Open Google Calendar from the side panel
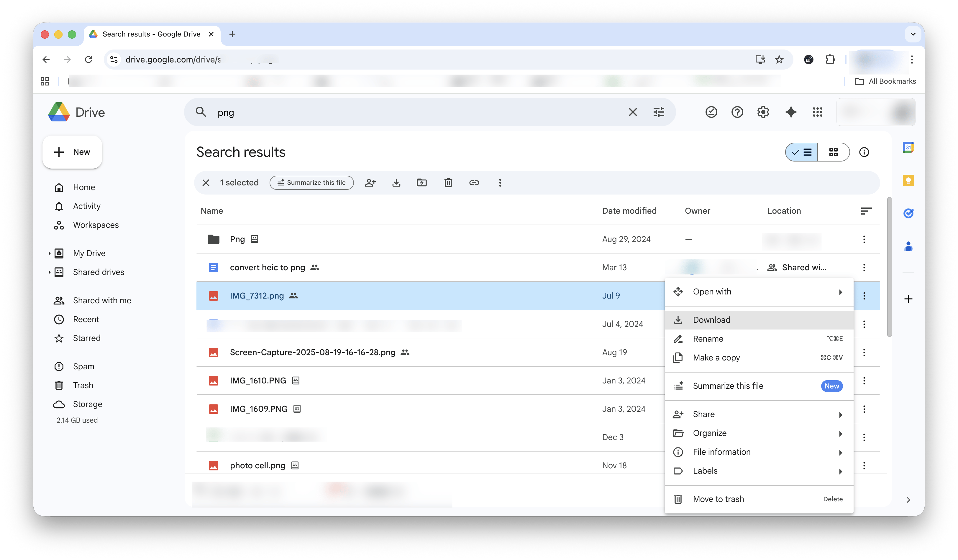The height and width of the screenshot is (560, 958). point(908,147)
